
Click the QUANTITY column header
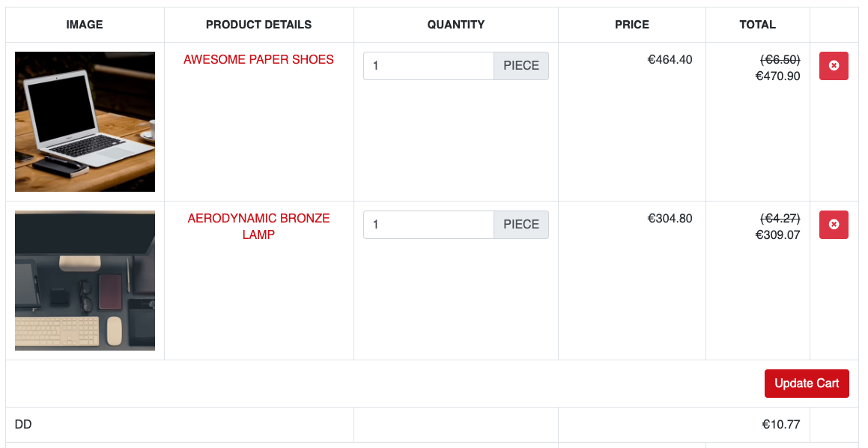[455, 25]
